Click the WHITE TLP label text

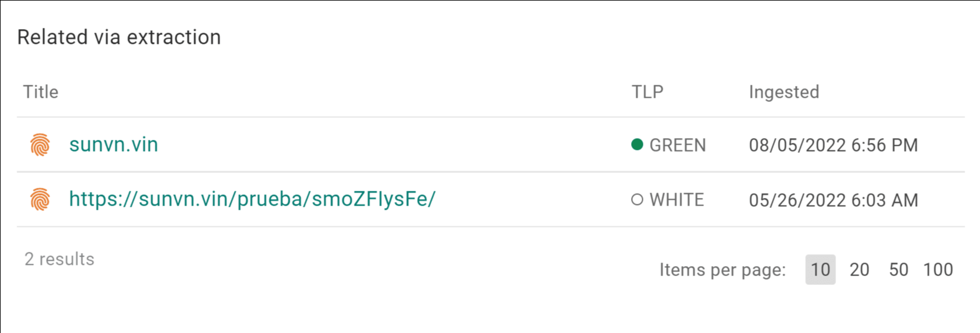tap(677, 200)
